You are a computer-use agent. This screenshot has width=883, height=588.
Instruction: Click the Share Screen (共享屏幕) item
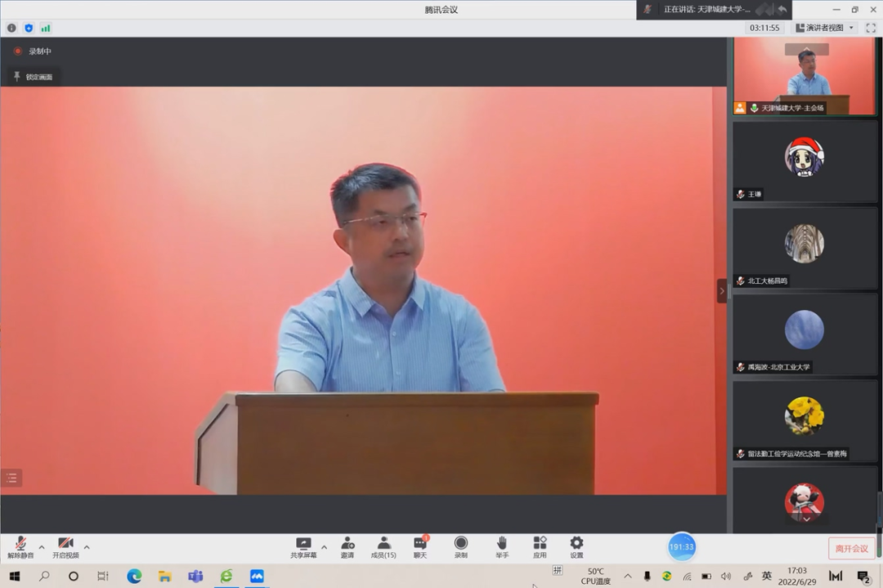(303, 546)
